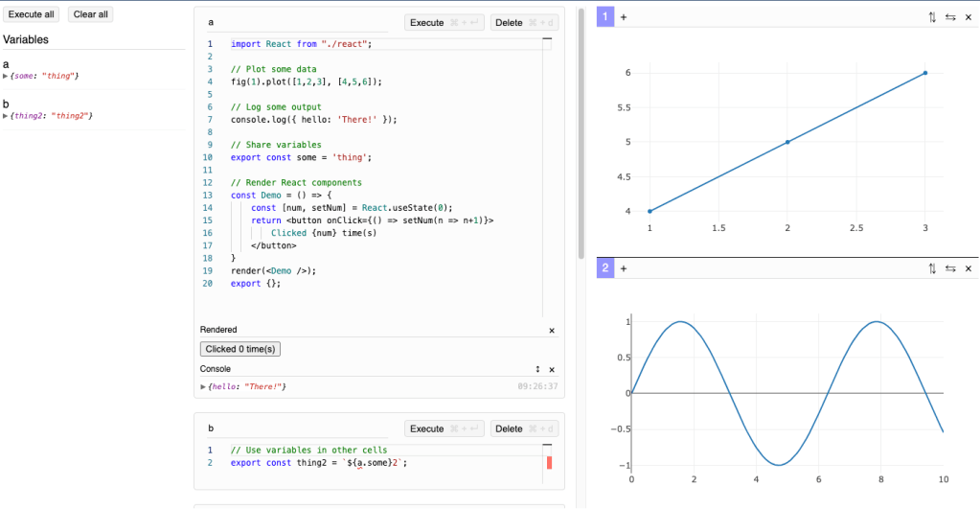The height and width of the screenshot is (509, 980).
Task: Click the horizontal swap icon on figure 2
Action: pos(950,269)
